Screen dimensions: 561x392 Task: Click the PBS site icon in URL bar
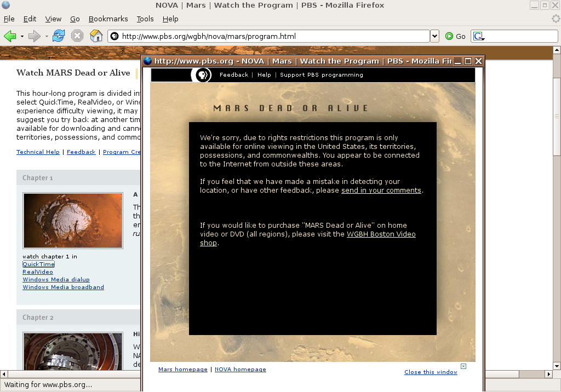point(115,36)
